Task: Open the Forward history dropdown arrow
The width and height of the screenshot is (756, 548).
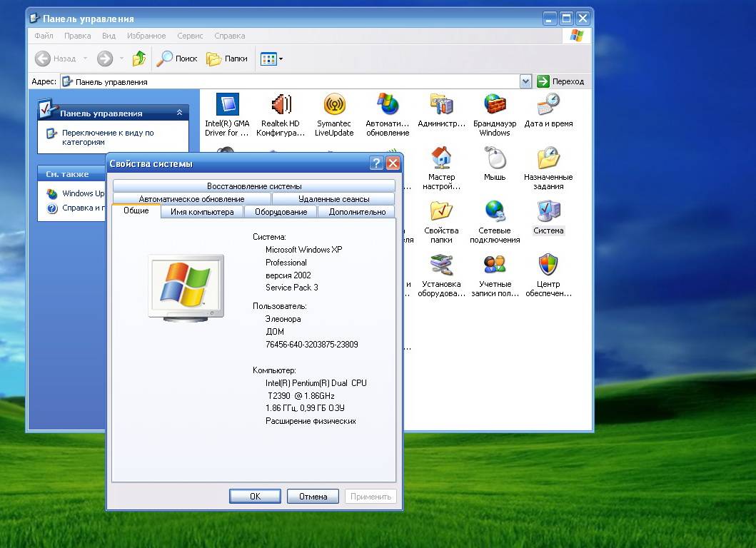Action: (121, 59)
